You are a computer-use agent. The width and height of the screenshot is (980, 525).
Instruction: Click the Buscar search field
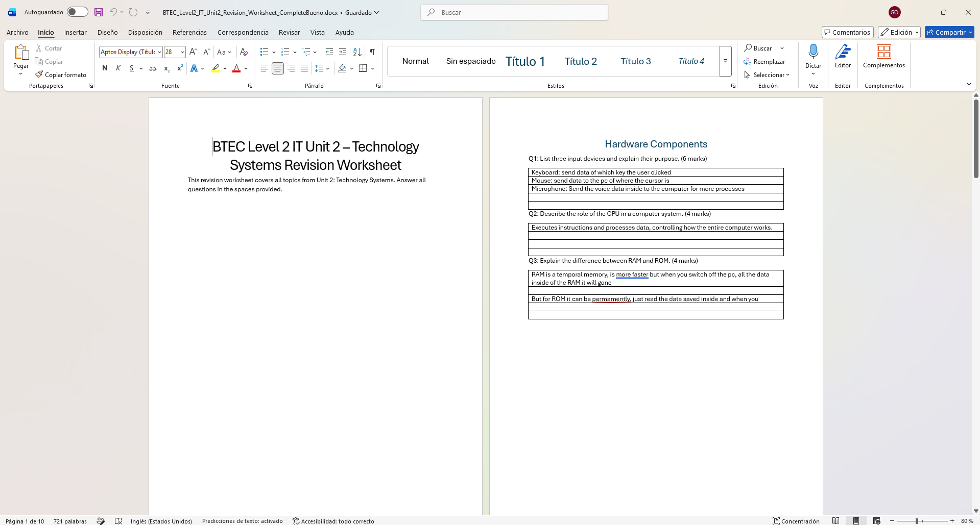tap(514, 12)
